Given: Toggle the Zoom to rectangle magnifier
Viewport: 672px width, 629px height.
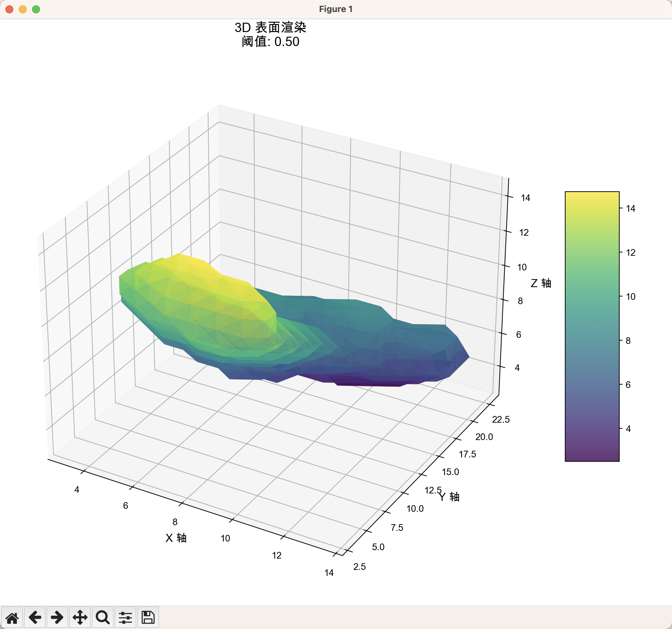Looking at the screenshot, I should point(102,618).
